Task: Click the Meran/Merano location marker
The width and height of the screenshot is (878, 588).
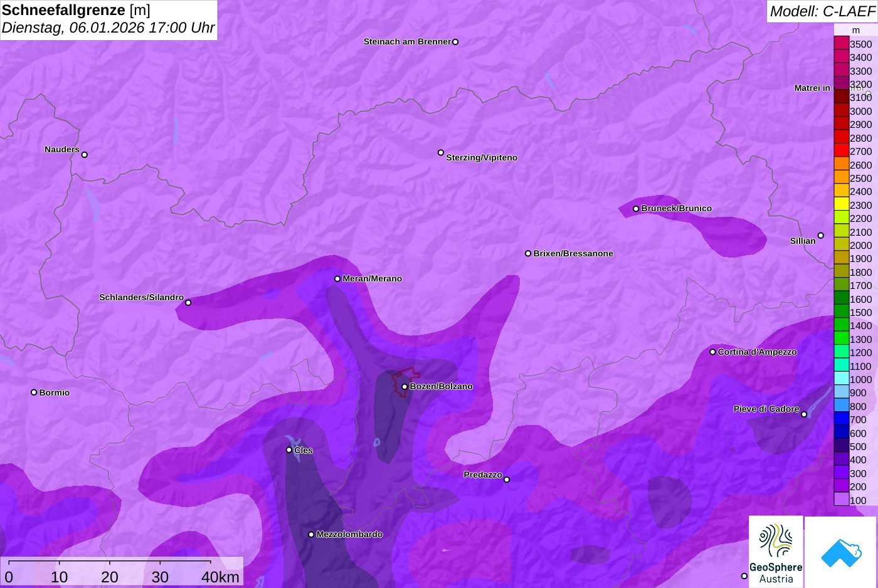Action: pos(337,278)
